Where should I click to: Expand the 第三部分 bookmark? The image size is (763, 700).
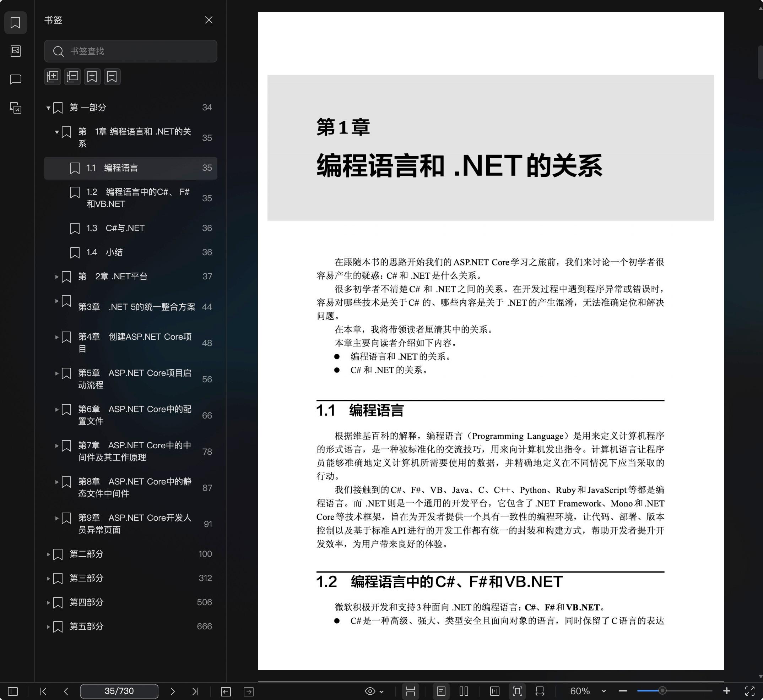pos(49,579)
